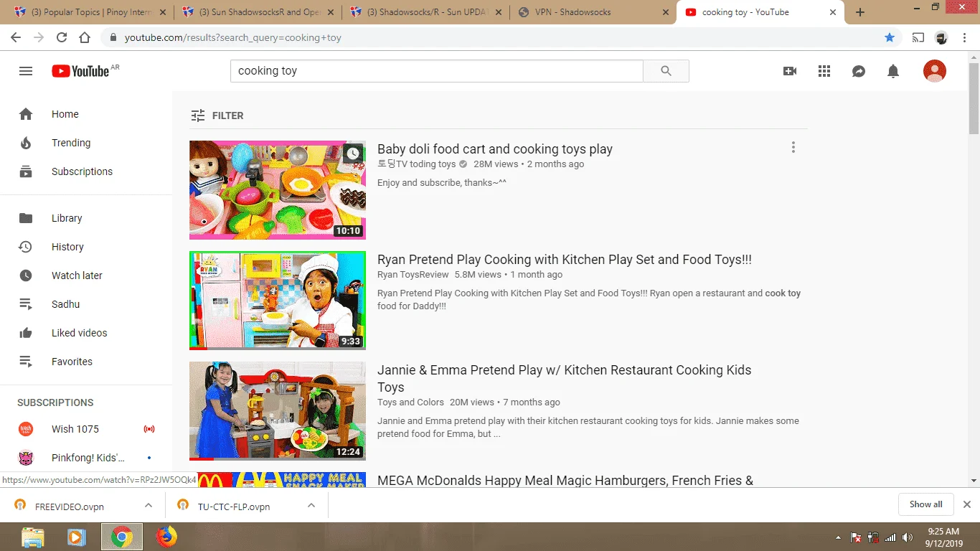Open the Pinkfong! Kids' subscription

[86, 458]
